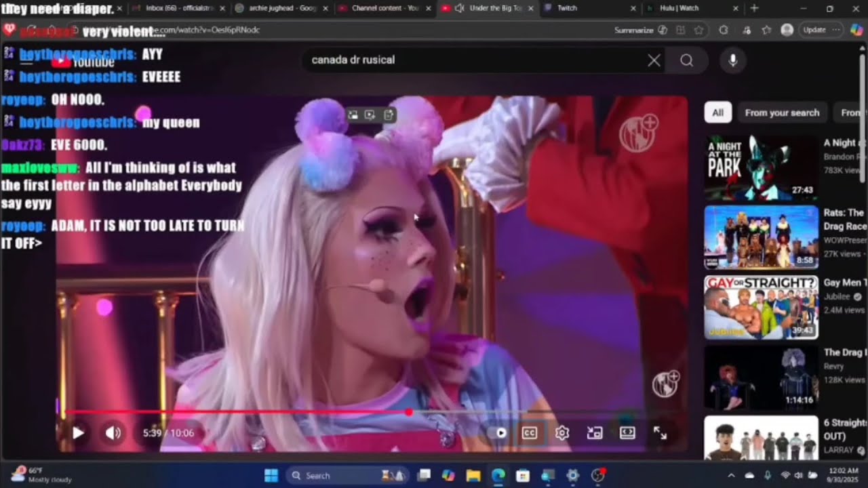Mute the 'Under the Big Top' tab audio
This screenshot has width=868, height=488.
pos(459,8)
